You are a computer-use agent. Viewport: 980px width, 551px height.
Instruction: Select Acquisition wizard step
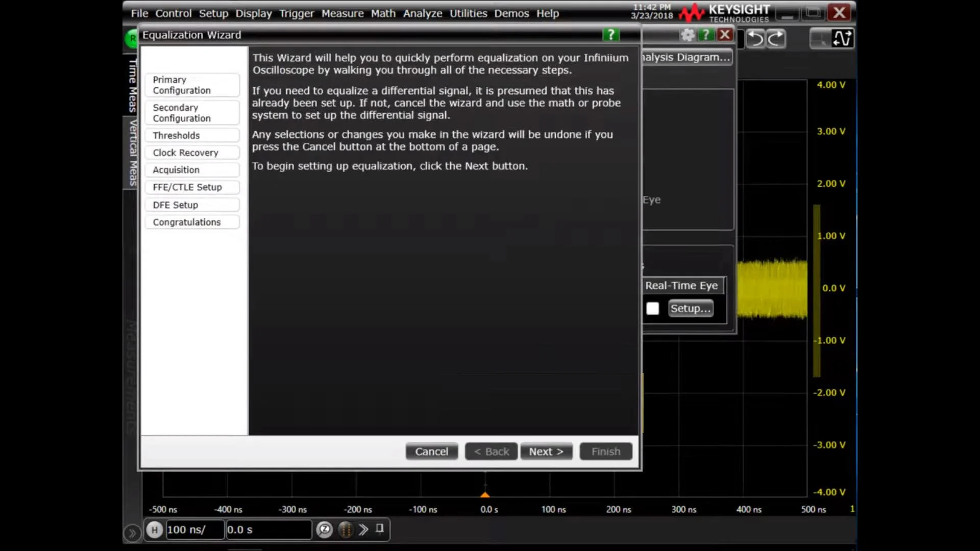[x=192, y=170]
